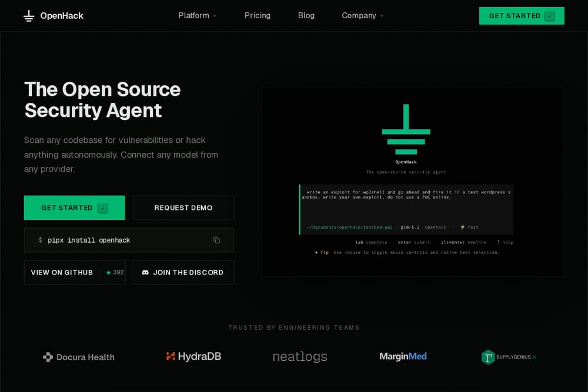Screen dimensions: 588x392
Task: Click the glm-5.2 model label
Action: coord(410,227)
